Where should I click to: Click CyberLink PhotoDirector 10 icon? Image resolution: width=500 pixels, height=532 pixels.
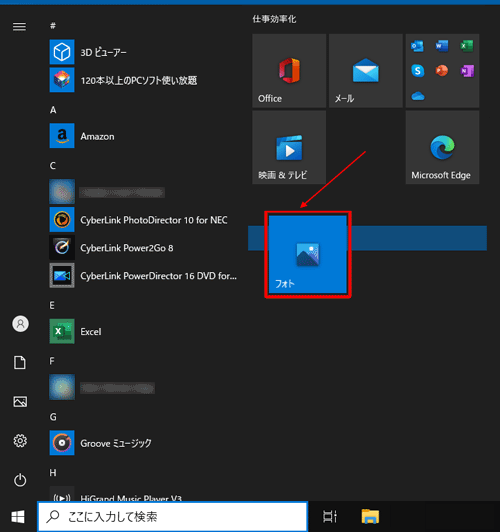point(62,220)
